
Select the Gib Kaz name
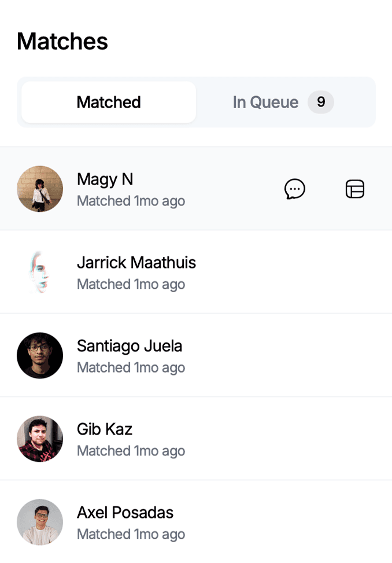pos(105,429)
